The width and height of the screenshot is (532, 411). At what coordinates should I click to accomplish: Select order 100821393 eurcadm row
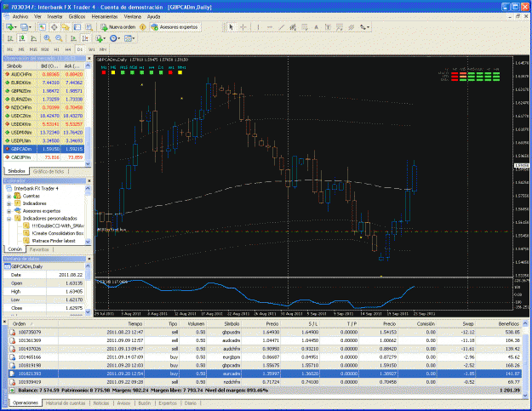(x=265, y=374)
